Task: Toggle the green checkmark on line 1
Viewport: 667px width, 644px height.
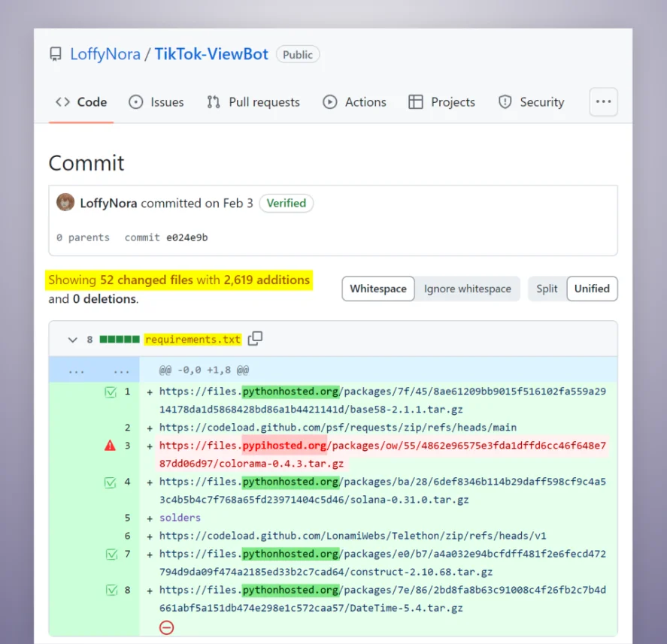Action: pyautogui.click(x=111, y=392)
